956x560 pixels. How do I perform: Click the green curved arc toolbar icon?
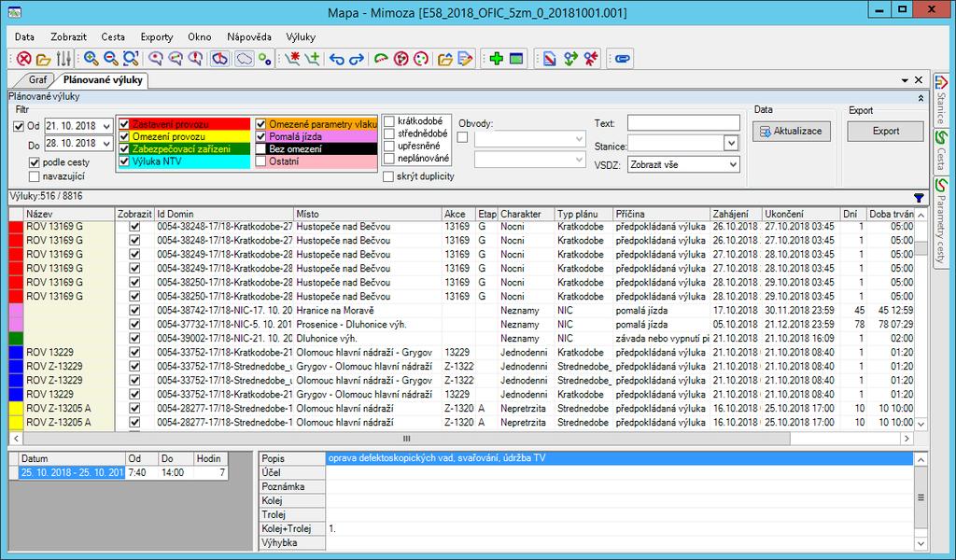381,59
